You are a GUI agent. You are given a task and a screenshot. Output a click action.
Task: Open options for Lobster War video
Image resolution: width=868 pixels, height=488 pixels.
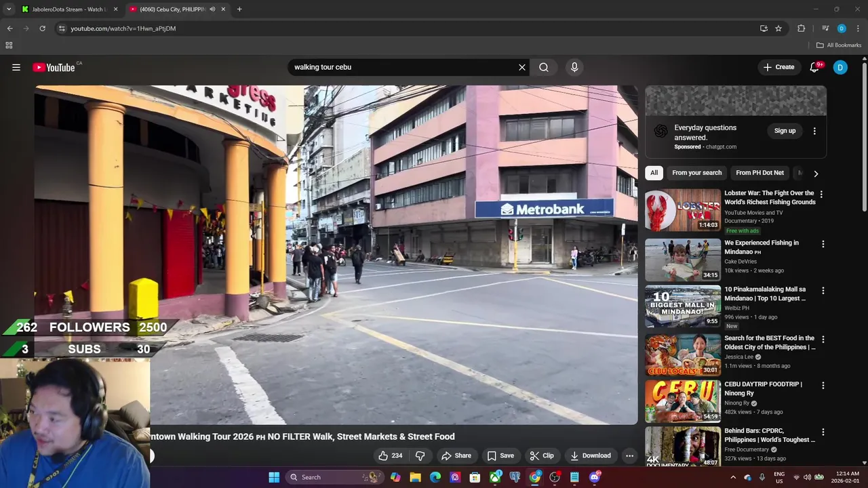pyautogui.click(x=821, y=195)
